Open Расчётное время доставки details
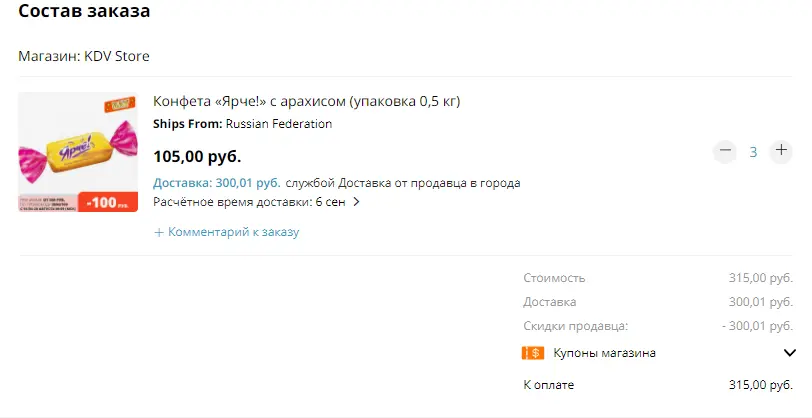 pos(249,202)
